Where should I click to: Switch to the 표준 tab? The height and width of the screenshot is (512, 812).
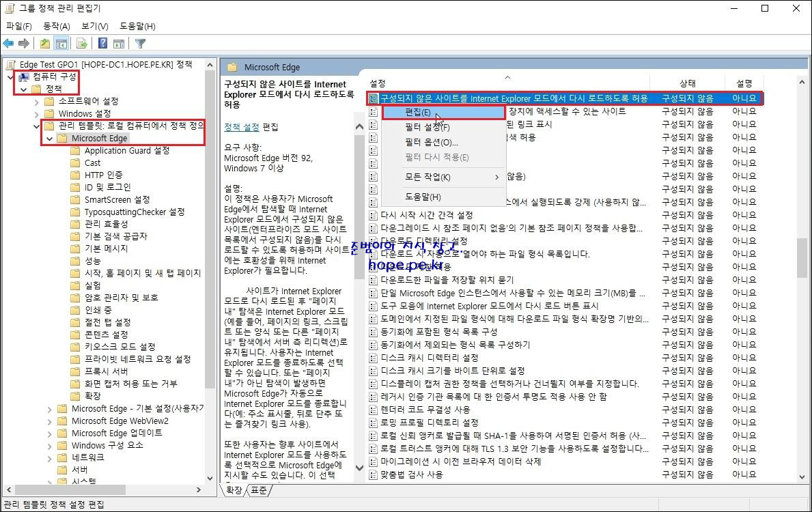click(259, 490)
